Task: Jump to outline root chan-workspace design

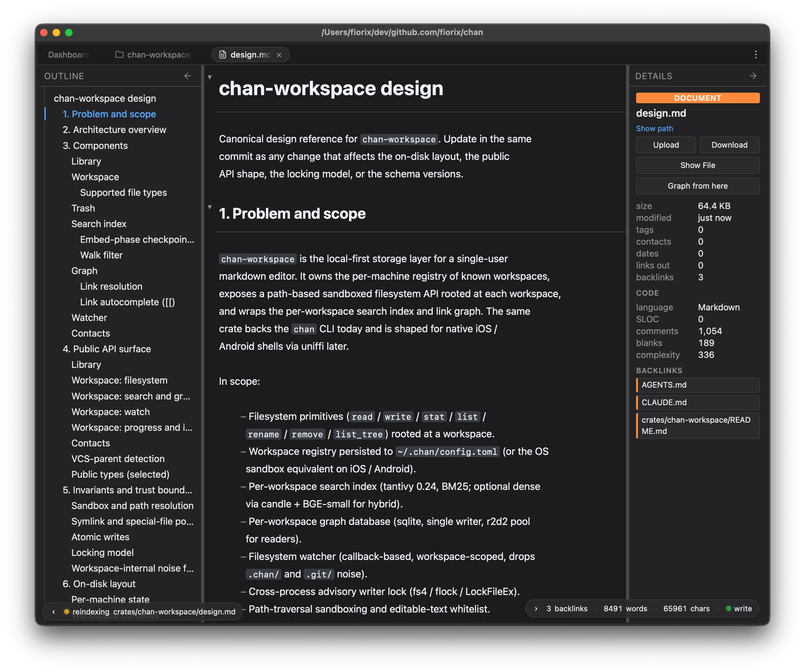Action: [x=105, y=98]
